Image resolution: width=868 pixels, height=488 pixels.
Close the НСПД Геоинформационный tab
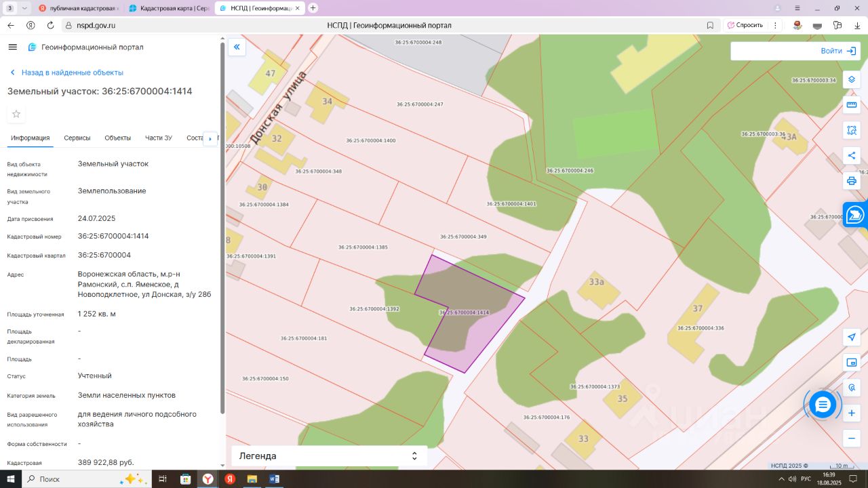(x=297, y=8)
